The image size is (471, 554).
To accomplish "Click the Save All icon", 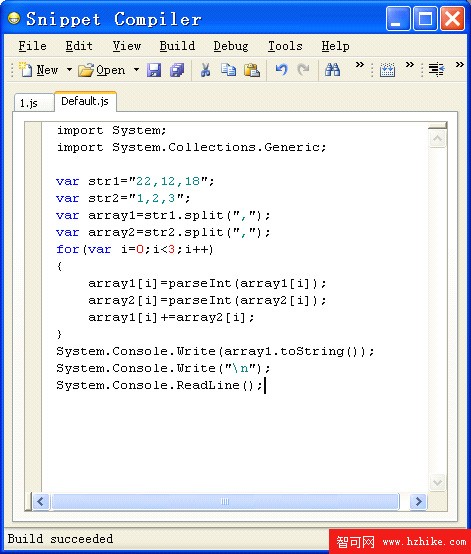I will [x=177, y=70].
